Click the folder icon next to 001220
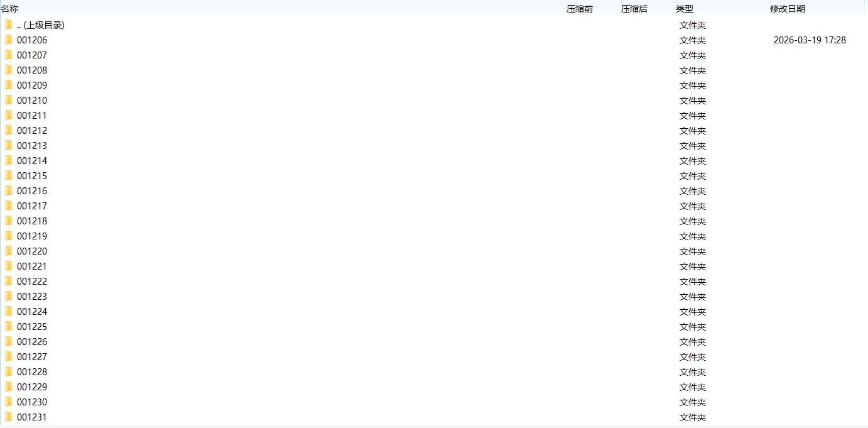Viewport: 868px width, 428px height. coord(9,251)
